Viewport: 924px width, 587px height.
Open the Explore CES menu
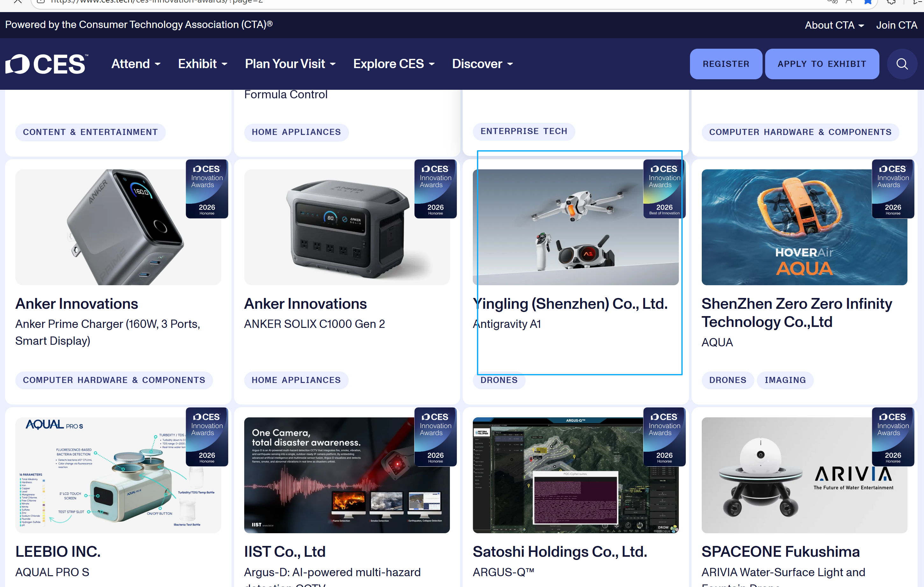(x=394, y=64)
